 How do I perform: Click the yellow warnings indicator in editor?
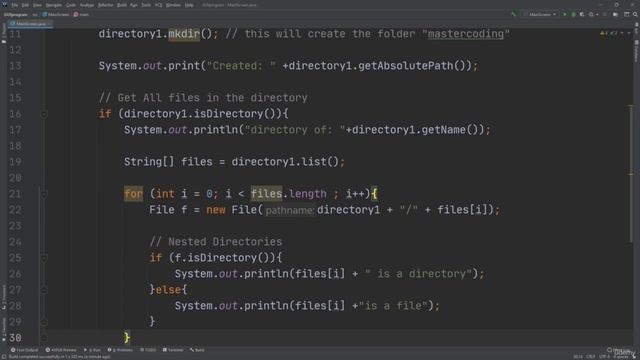tap(604, 33)
